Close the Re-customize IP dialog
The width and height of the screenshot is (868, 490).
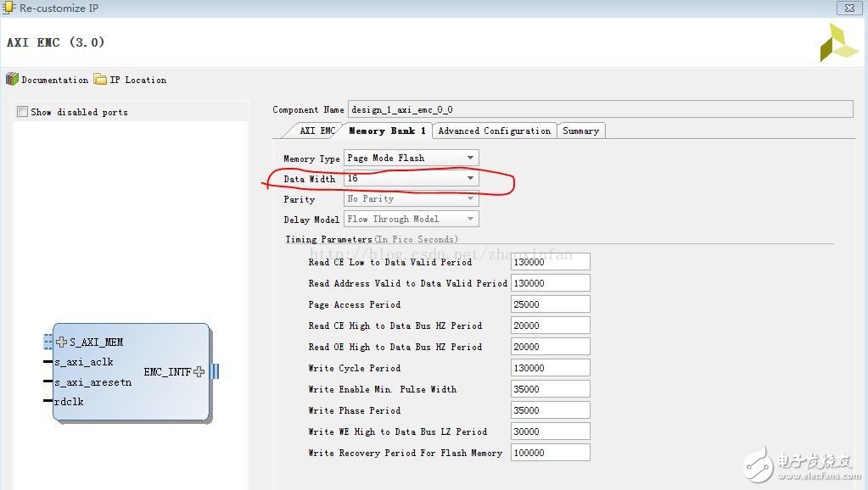[848, 8]
